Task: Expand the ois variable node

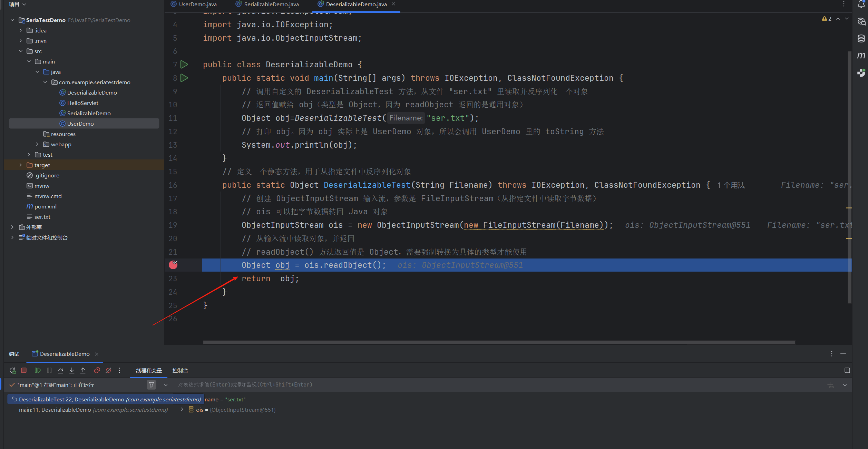Action: pos(182,410)
